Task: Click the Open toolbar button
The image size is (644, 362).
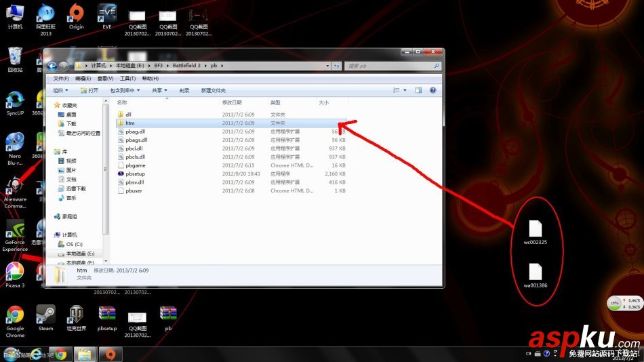Action: click(x=89, y=90)
